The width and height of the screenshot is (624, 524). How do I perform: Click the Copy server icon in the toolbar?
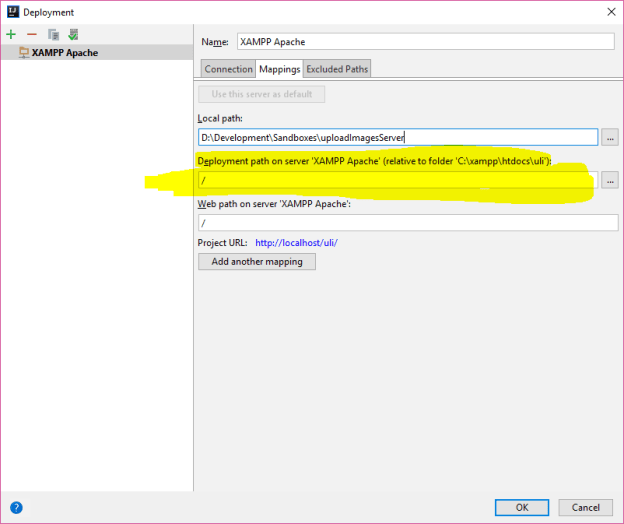pos(53,34)
